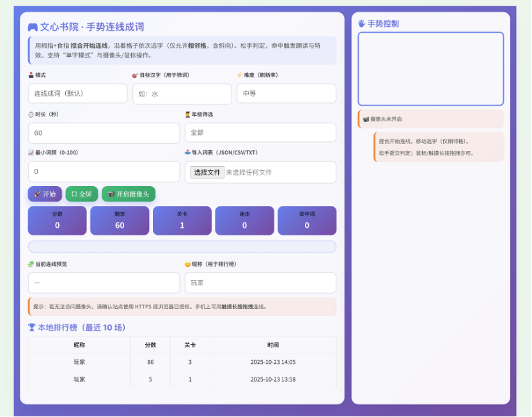Click the camera preview box
532x417 pixels.
(431, 69)
